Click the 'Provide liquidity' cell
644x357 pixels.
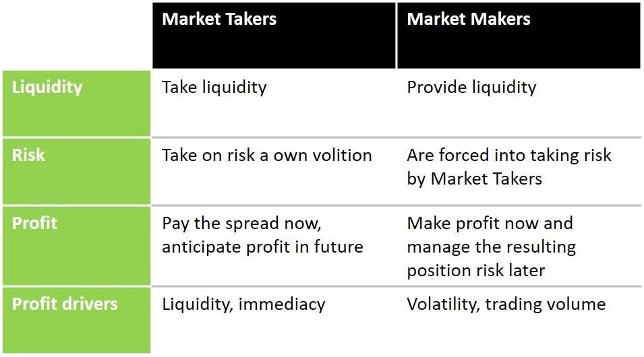(x=471, y=87)
